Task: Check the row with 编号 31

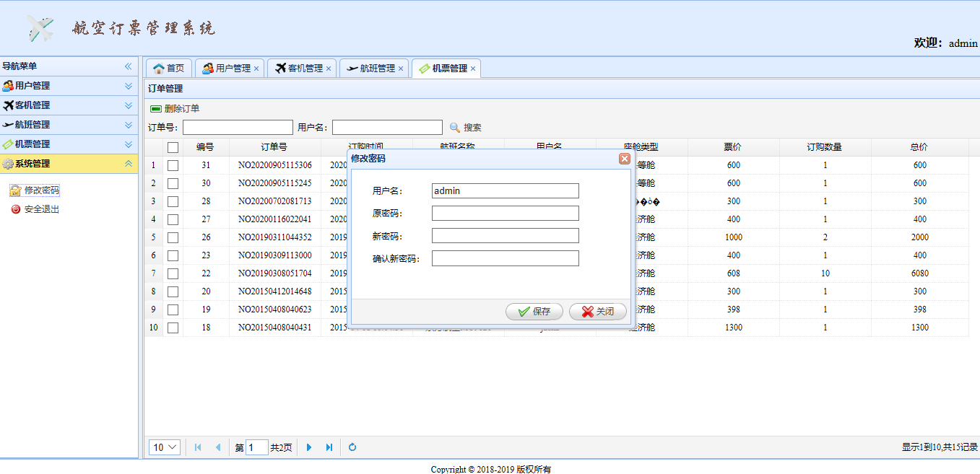Action: tap(173, 165)
